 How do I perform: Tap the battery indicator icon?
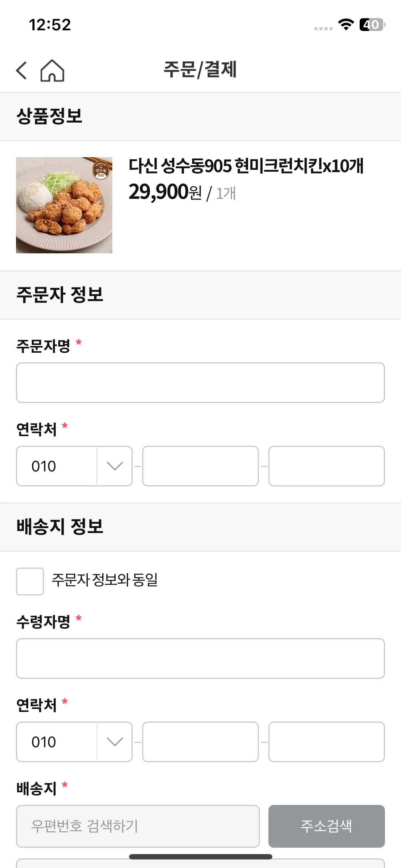(x=372, y=25)
